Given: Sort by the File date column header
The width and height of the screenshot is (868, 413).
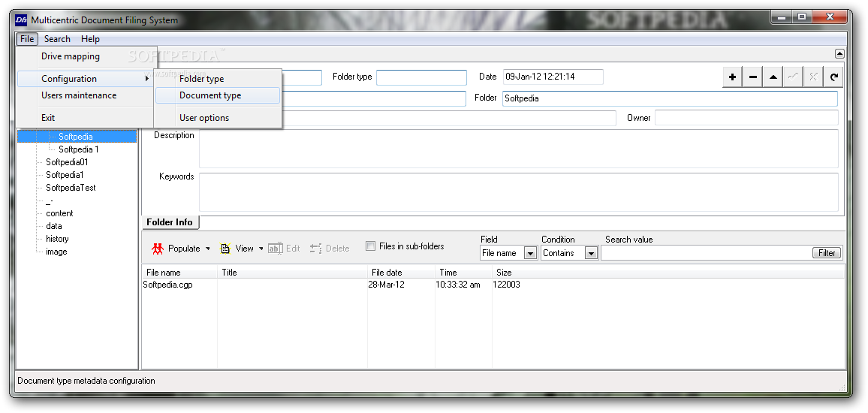Looking at the screenshot, I should pyautogui.click(x=402, y=273).
